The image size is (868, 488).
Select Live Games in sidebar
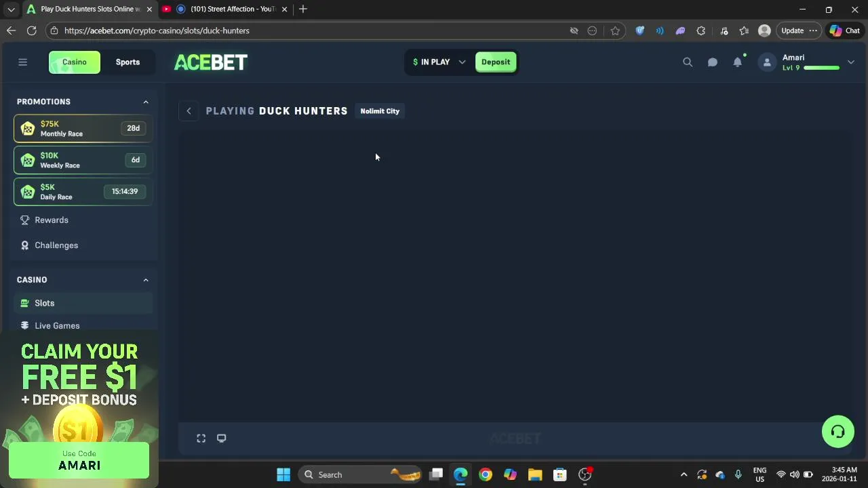(x=83, y=325)
